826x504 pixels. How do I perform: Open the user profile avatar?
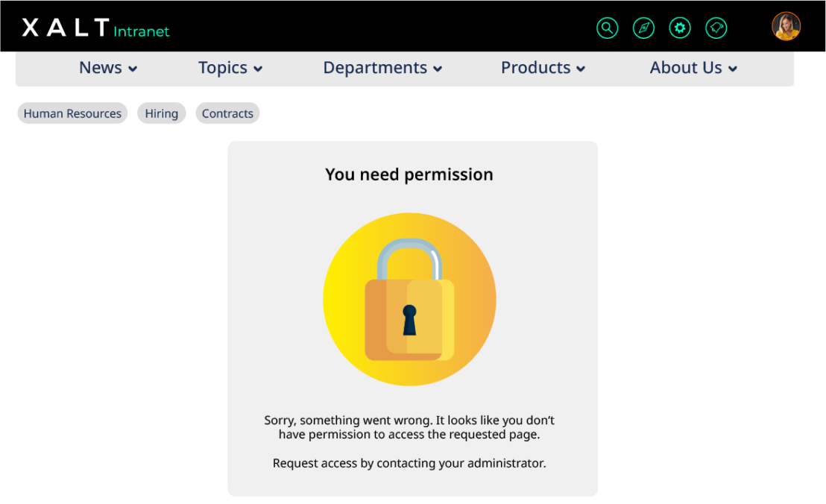pos(786,26)
